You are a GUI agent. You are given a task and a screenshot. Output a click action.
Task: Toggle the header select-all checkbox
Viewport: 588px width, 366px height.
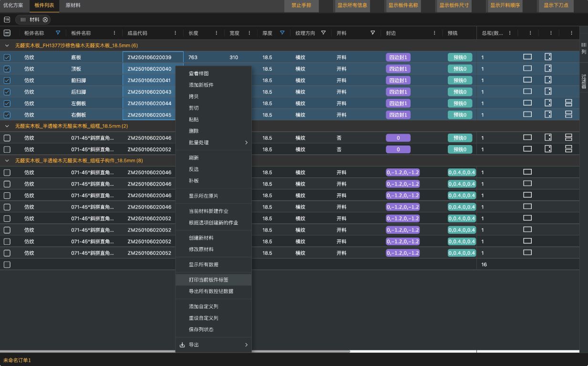tap(7, 33)
